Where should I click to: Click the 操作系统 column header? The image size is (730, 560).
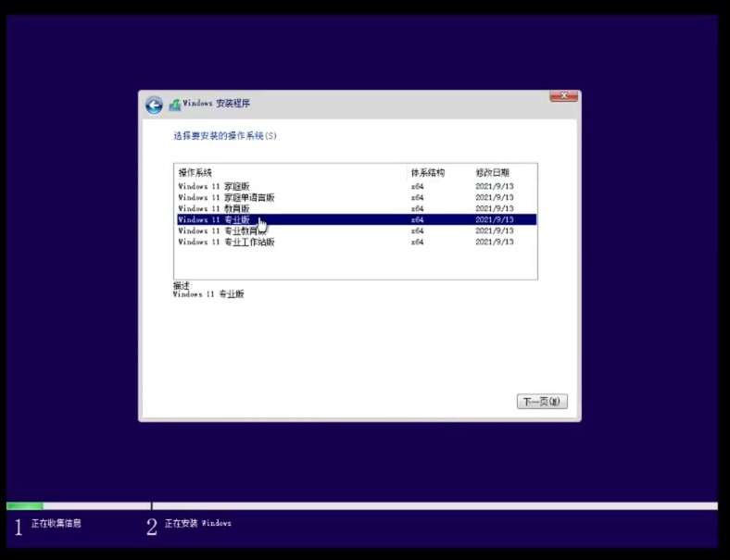pos(291,172)
